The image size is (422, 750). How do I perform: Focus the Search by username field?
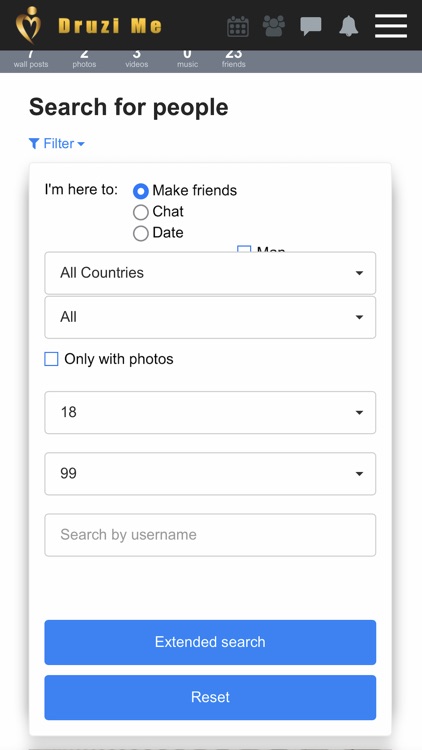[210, 535]
